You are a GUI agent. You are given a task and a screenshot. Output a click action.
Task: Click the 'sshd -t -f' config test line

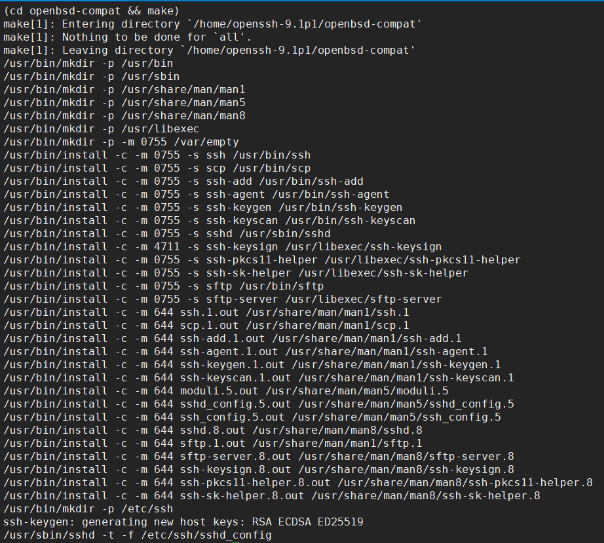136,534
